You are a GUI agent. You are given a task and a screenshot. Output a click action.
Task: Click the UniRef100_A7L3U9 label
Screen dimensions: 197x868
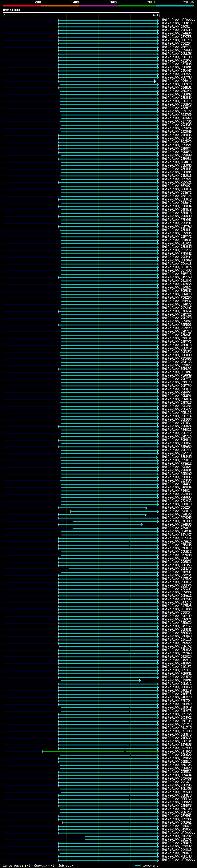coord(176,521)
